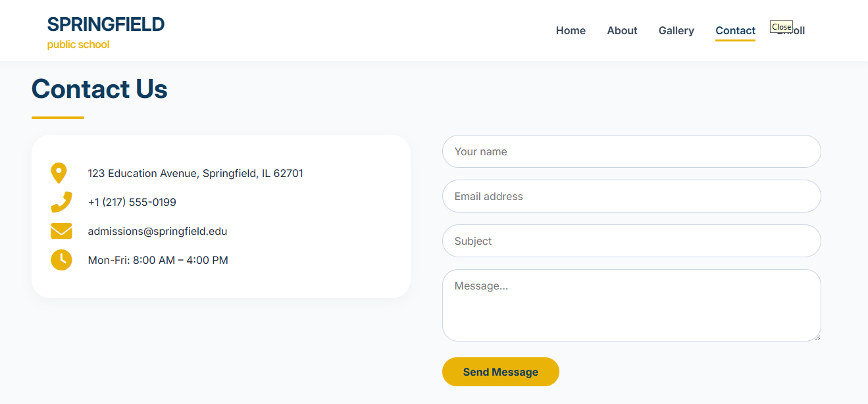Screen dimensions: 868x404
Task: Go to the About page
Action: coord(622,31)
